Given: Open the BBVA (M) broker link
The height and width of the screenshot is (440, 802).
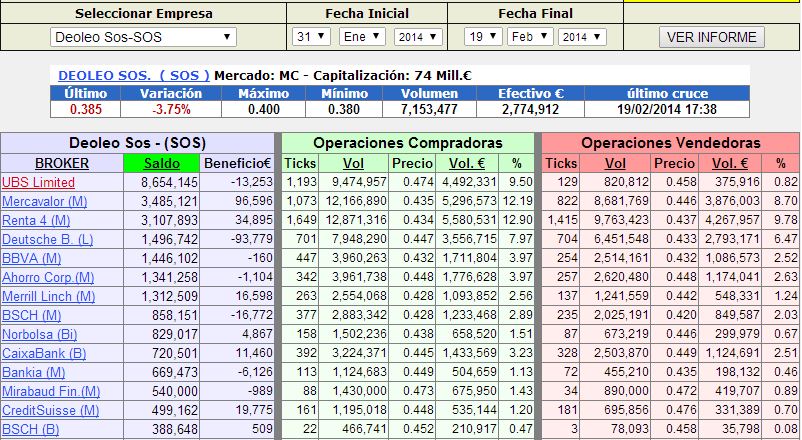Looking at the screenshot, I should pyautogui.click(x=31, y=258).
